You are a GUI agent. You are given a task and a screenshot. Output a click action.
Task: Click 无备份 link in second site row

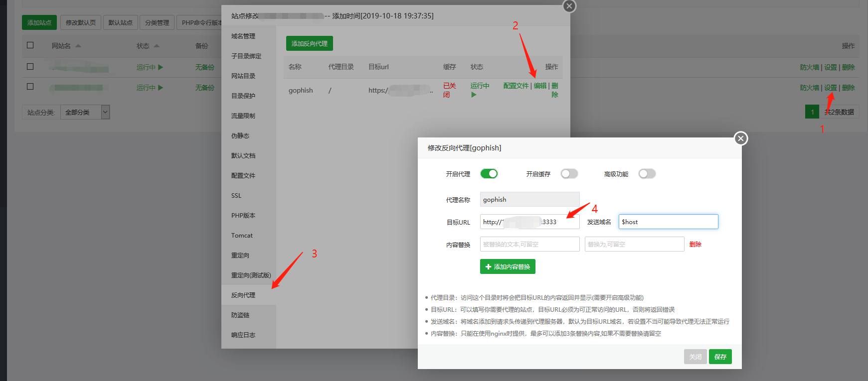(x=205, y=88)
